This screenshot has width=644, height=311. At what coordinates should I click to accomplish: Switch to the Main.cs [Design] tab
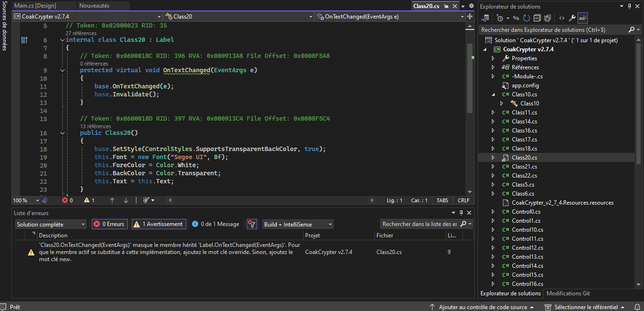[35, 6]
